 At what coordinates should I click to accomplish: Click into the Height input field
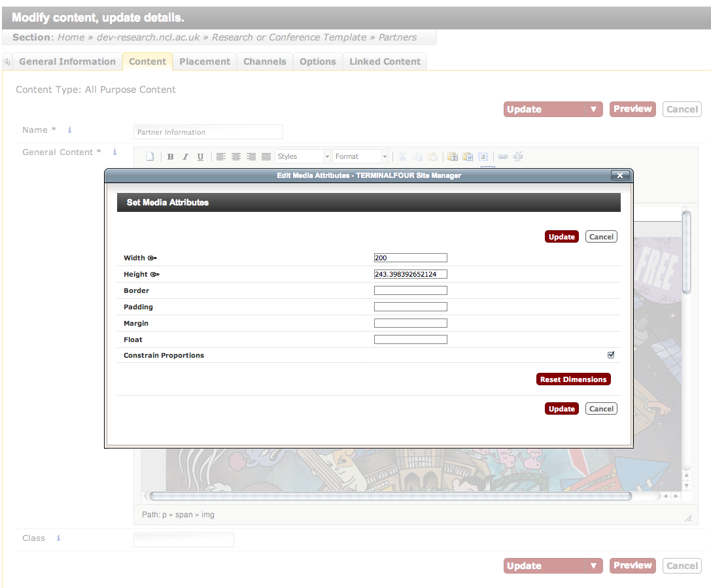click(410, 274)
